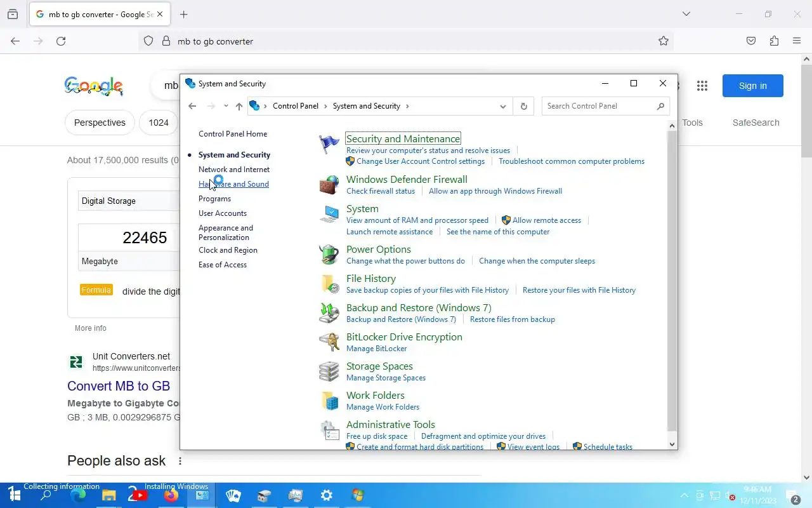Click Manage BitLocker link
Image resolution: width=812 pixels, height=508 pixels.
377,349
